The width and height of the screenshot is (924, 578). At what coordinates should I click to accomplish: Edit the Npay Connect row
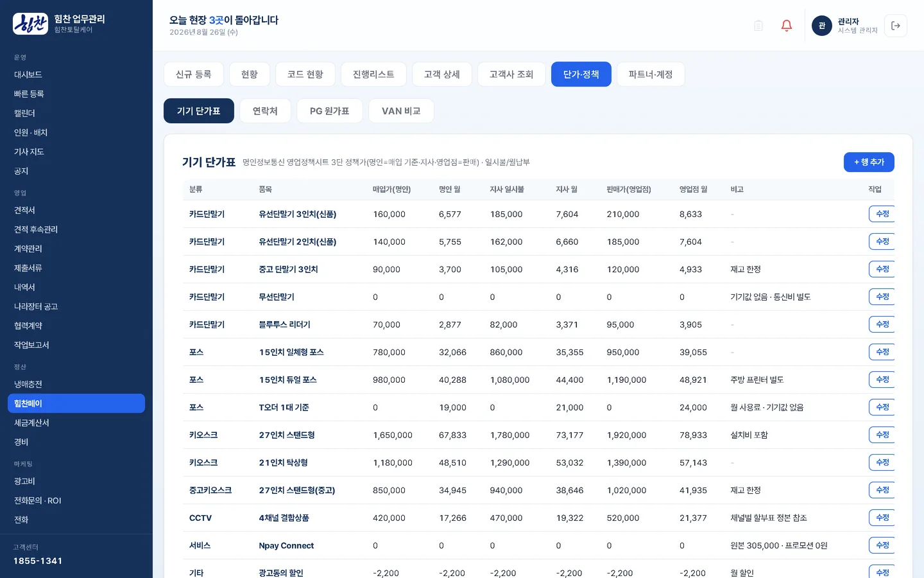click(882, 545)
